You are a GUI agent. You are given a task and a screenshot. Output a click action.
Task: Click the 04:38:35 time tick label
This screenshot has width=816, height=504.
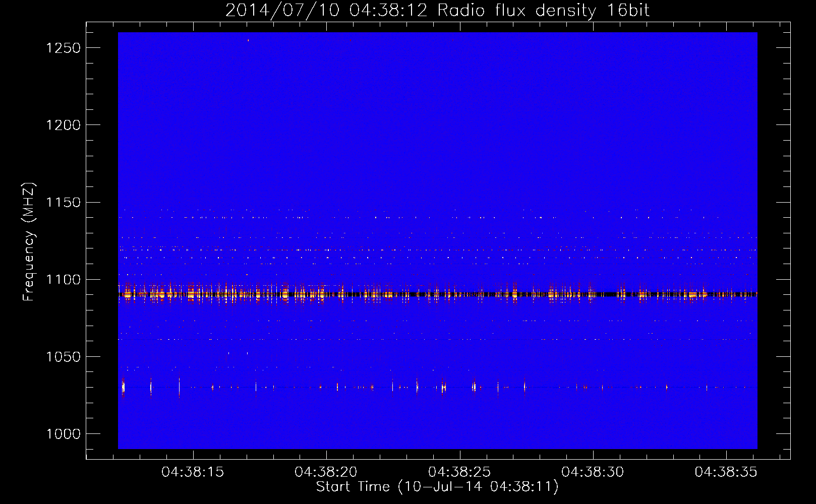(726, 472)
